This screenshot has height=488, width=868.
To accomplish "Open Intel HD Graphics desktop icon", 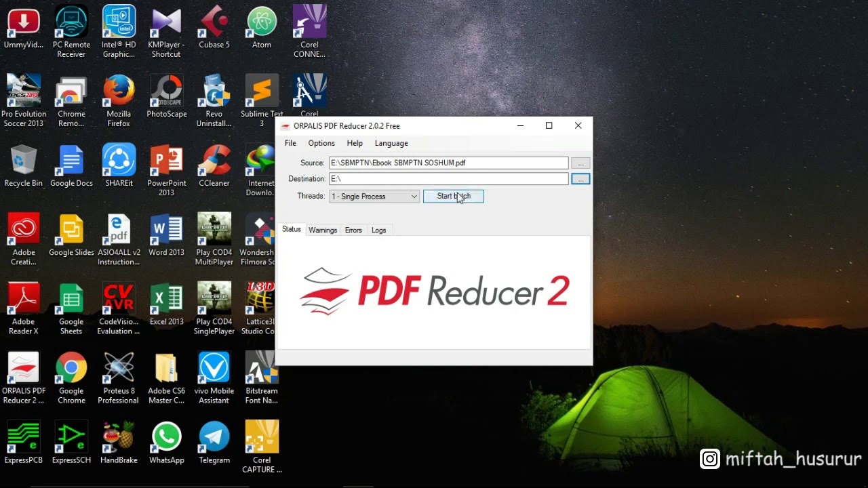I will coord(119,31).
